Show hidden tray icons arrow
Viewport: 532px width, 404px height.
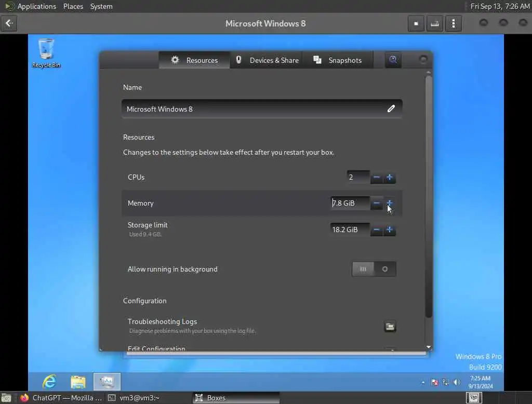[423, 382]
